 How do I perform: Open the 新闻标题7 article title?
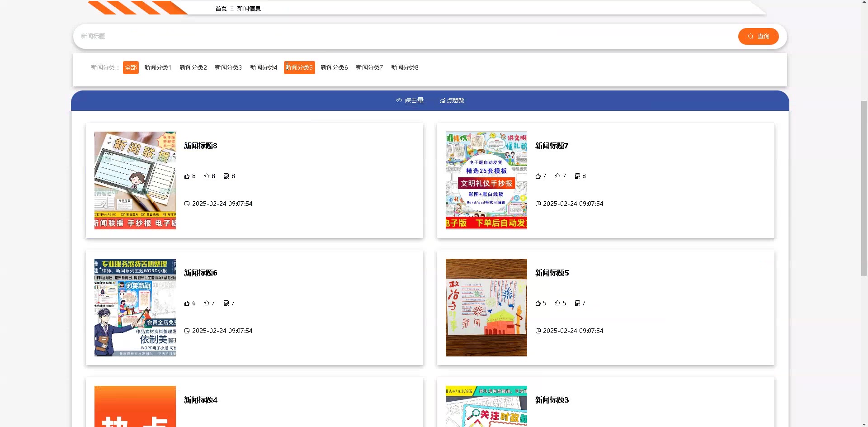pos(552,146)
